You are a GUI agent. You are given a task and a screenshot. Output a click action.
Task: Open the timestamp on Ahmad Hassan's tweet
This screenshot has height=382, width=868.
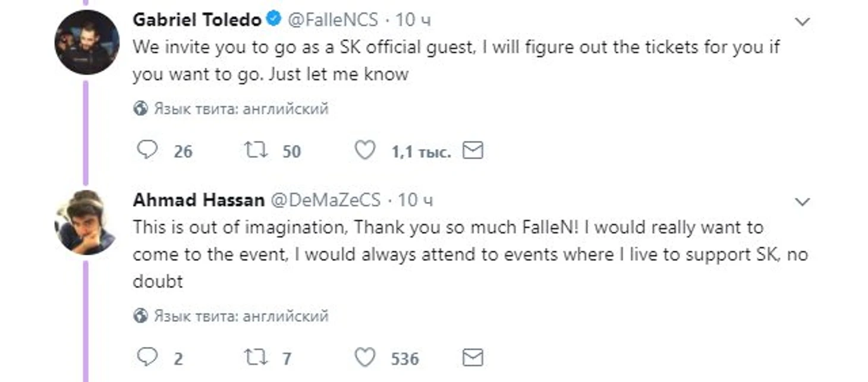pos(415,200)
